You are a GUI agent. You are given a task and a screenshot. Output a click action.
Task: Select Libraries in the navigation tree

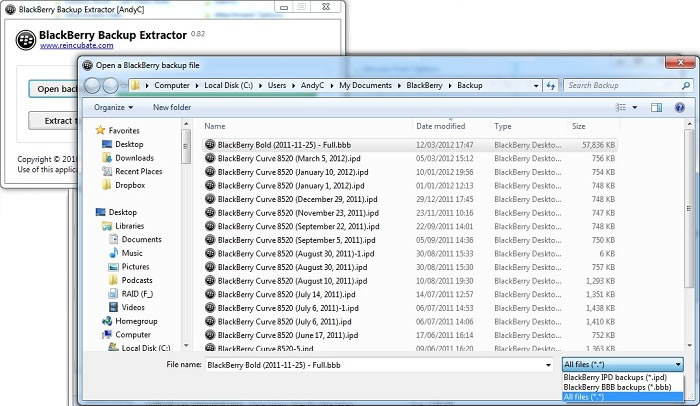coord(129,226)
